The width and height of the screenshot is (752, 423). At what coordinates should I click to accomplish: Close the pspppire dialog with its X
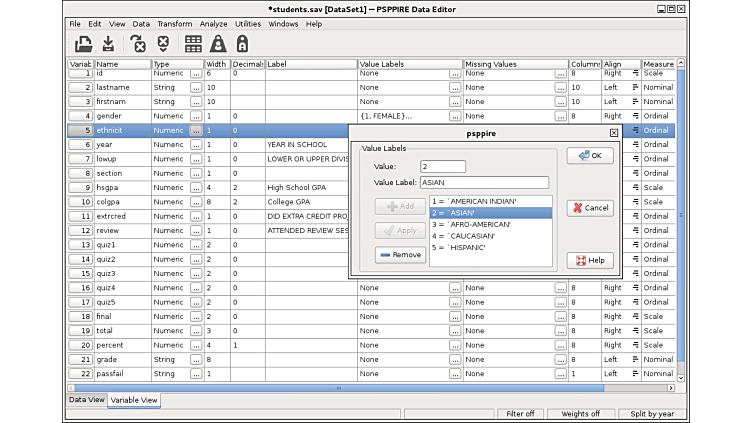pos(613,132)
